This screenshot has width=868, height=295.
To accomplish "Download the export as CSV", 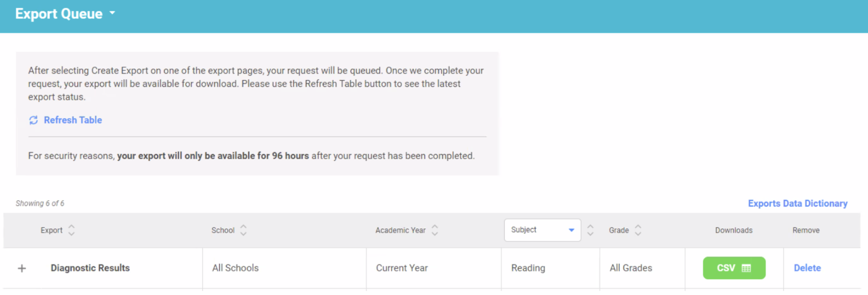I will point(734,268).
